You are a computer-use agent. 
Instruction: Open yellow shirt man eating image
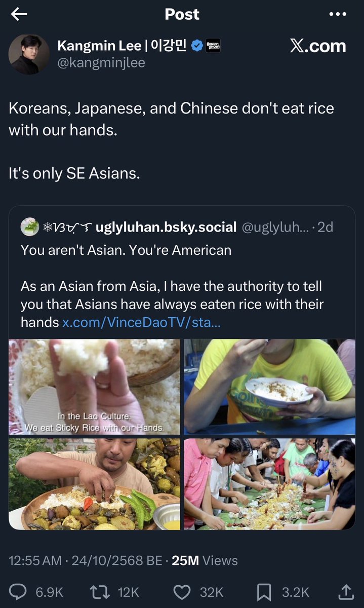[269, 387]
